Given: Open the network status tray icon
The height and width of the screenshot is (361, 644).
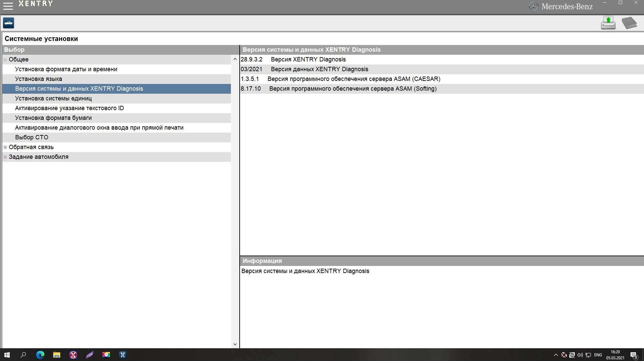Looking at the screenshot, I should (588, 355).
